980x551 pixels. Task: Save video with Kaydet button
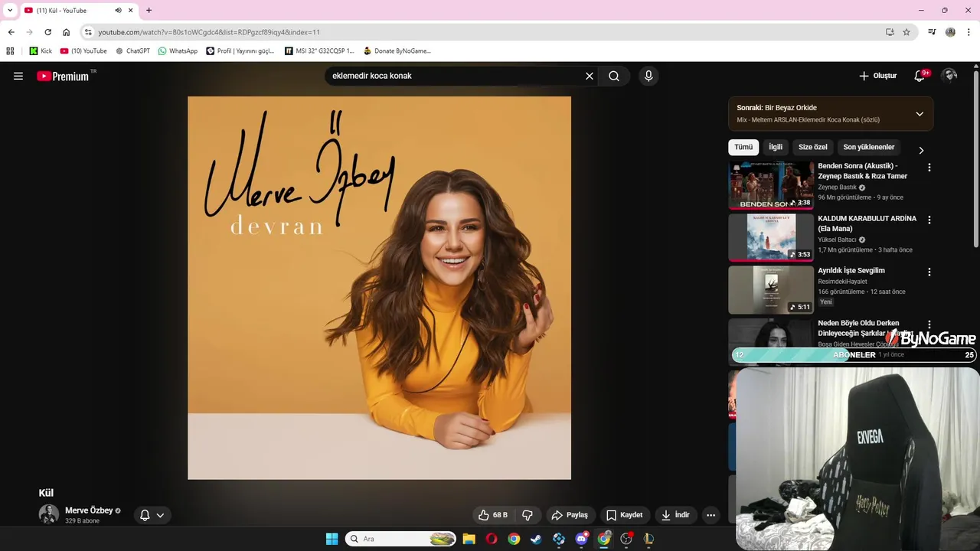pyautogui.click(x=625, y=515)
